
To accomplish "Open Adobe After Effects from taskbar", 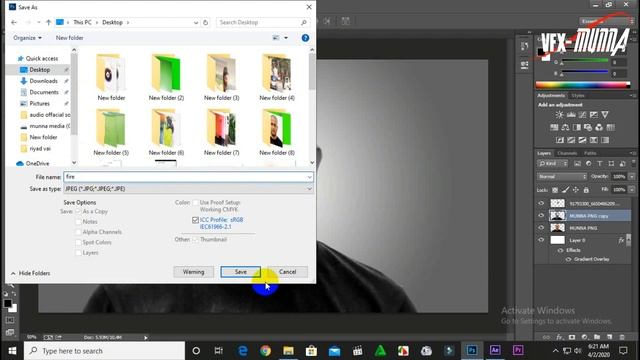I will [495, 350].
